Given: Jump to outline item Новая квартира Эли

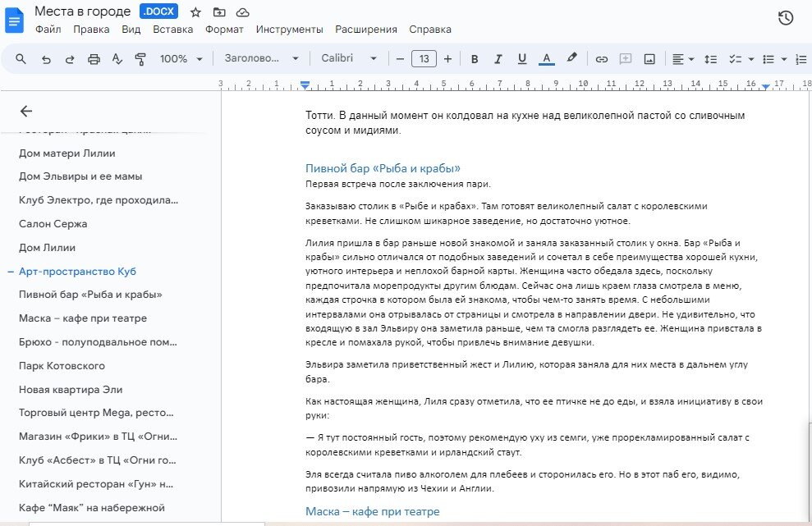Looking at the screenshot, I should (x=71, y=390).
